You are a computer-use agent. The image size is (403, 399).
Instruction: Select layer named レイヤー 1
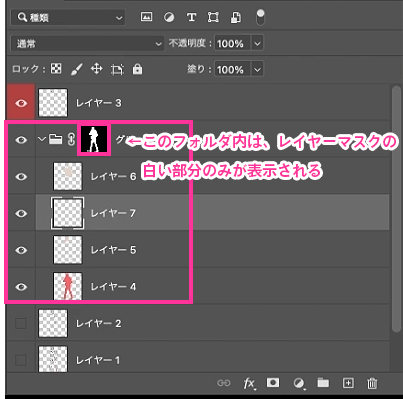[x=98, y=360]
